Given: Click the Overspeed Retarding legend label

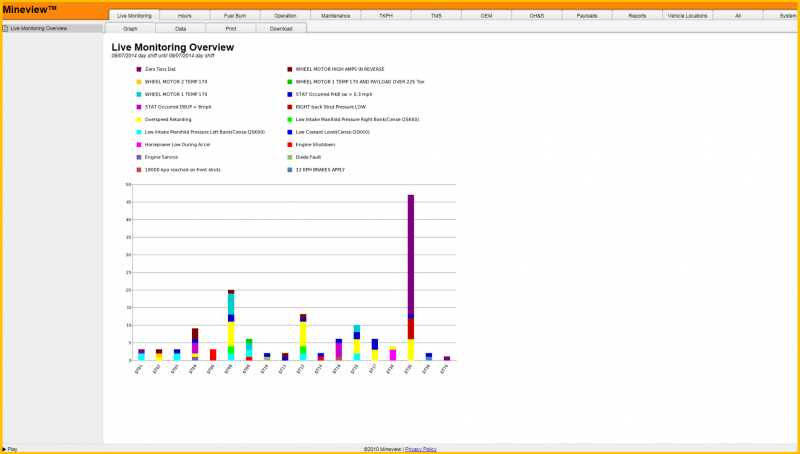Looking at the screenshot, I should [x=168, y=119].
